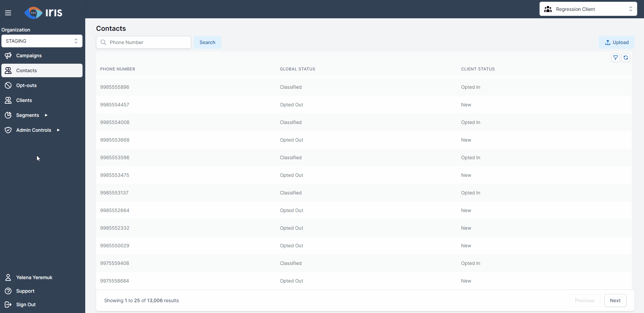The width and height of the screenshot is (644, 313).
Task: Select phone number 9985555896
Action: point(115,87)
